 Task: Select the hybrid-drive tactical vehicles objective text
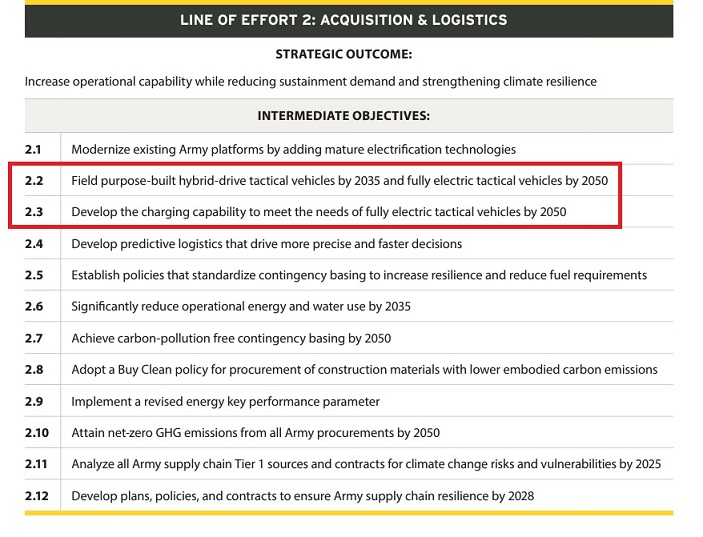(x=339, y=181)
